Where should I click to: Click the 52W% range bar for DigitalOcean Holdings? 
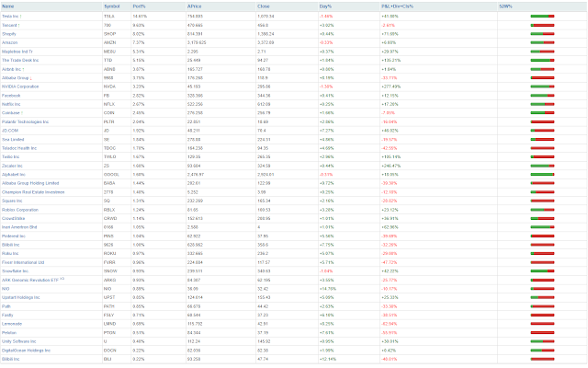pyautogui.click(x=542, y=351)
